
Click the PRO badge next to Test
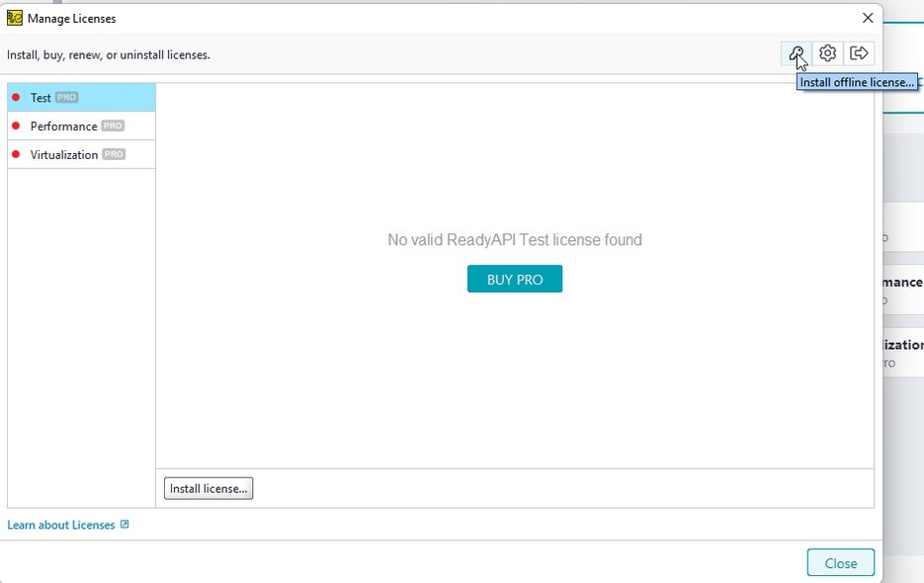(66, 97)
